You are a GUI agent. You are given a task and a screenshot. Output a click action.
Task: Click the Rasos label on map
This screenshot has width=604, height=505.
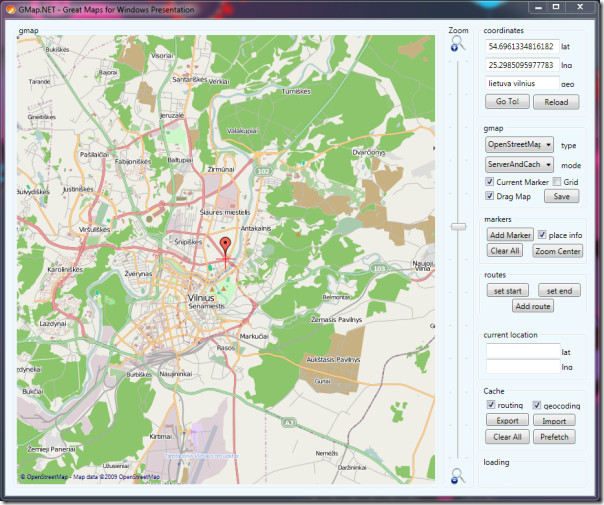pos(225,347)
